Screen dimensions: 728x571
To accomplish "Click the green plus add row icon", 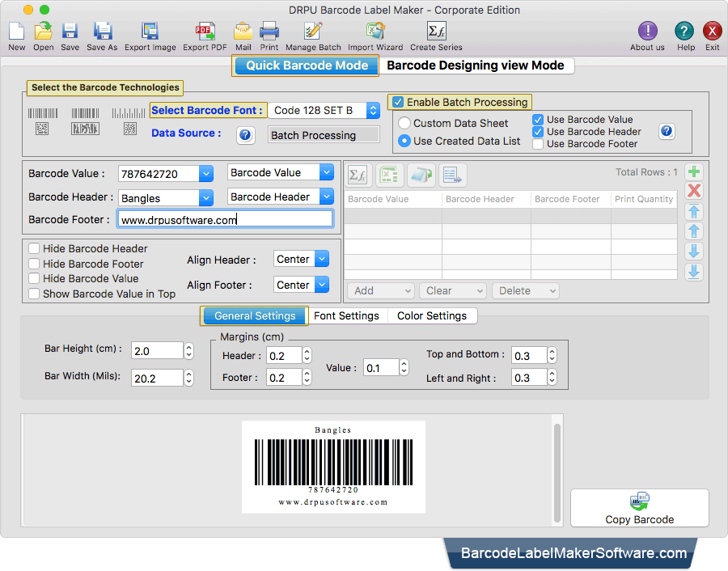I will click(694, 172).
